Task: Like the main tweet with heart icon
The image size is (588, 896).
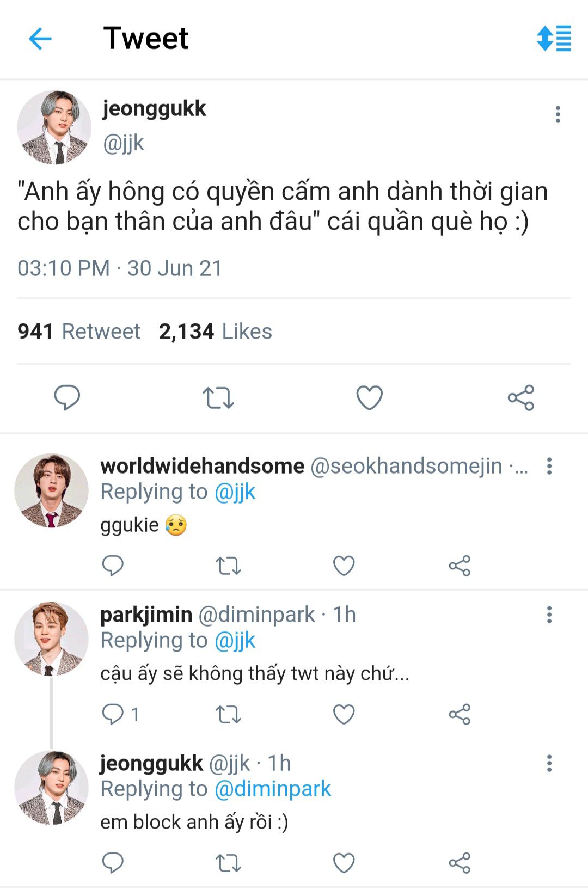Action: 370,397
